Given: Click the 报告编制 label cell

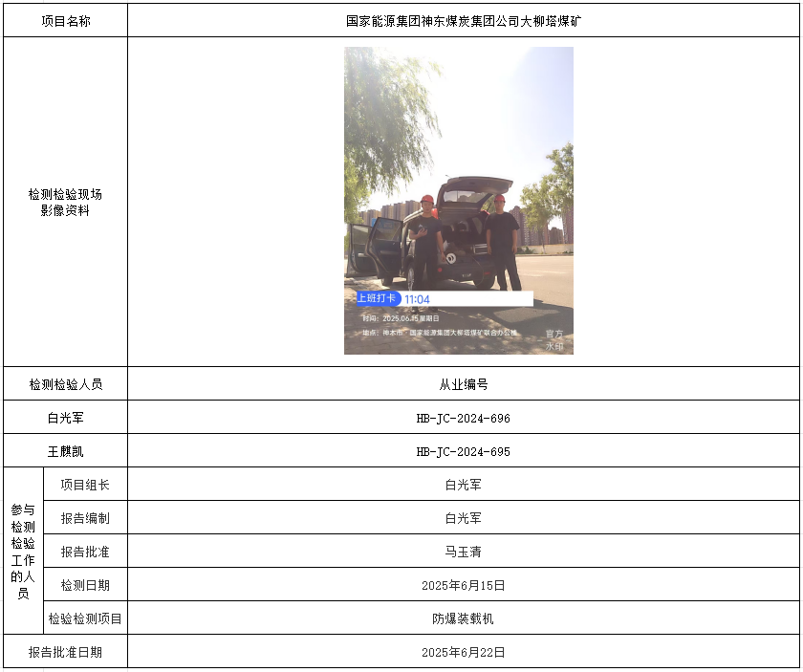Looking at the screenshot, I should (x=85, y=518).
